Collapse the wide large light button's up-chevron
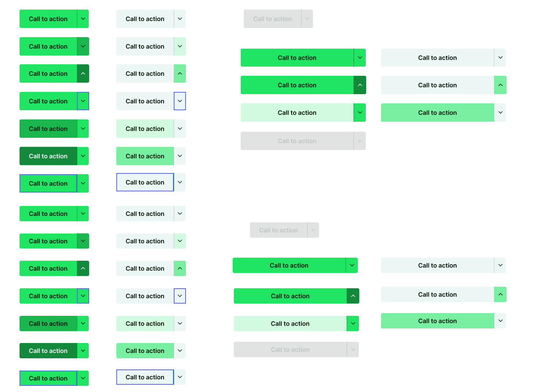This screenshot has height=392, width=551. click(x=500, y=85)
